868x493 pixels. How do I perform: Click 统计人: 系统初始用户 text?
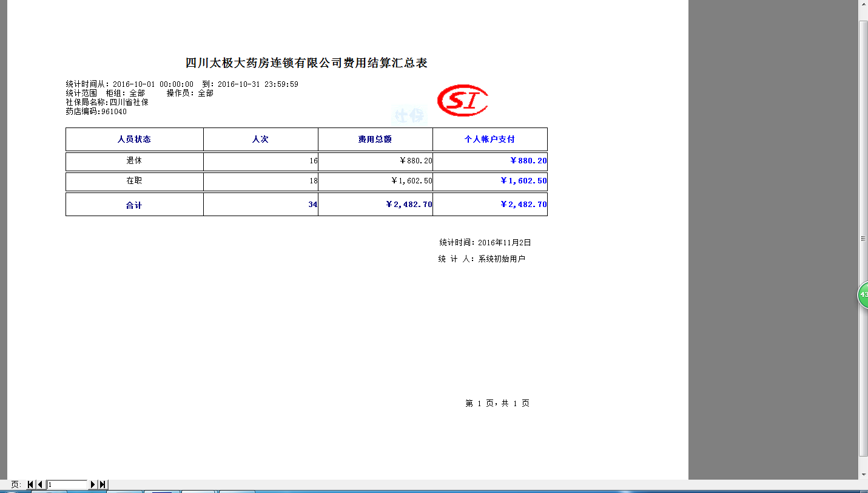tap(482, 259)
